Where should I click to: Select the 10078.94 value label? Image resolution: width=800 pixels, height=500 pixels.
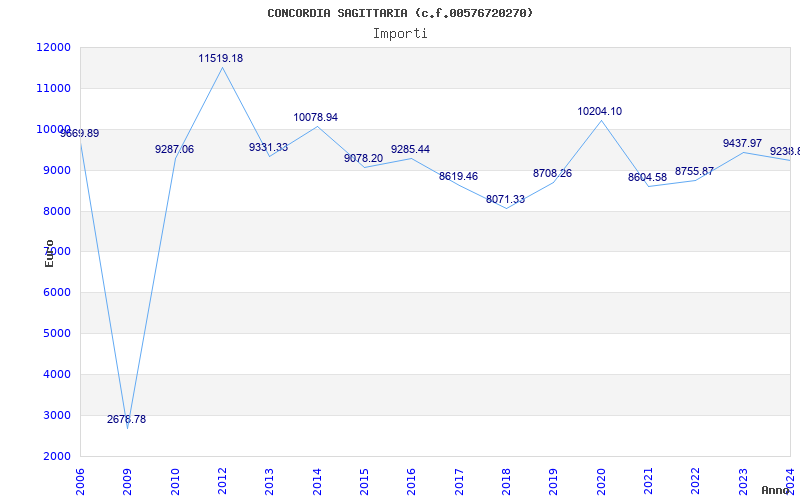point(315,117)
